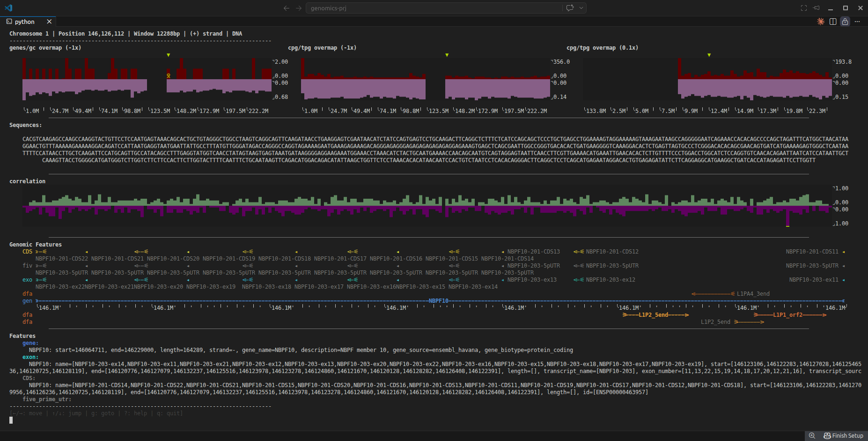Click the 'gene:' label under Features

[30, 343]
